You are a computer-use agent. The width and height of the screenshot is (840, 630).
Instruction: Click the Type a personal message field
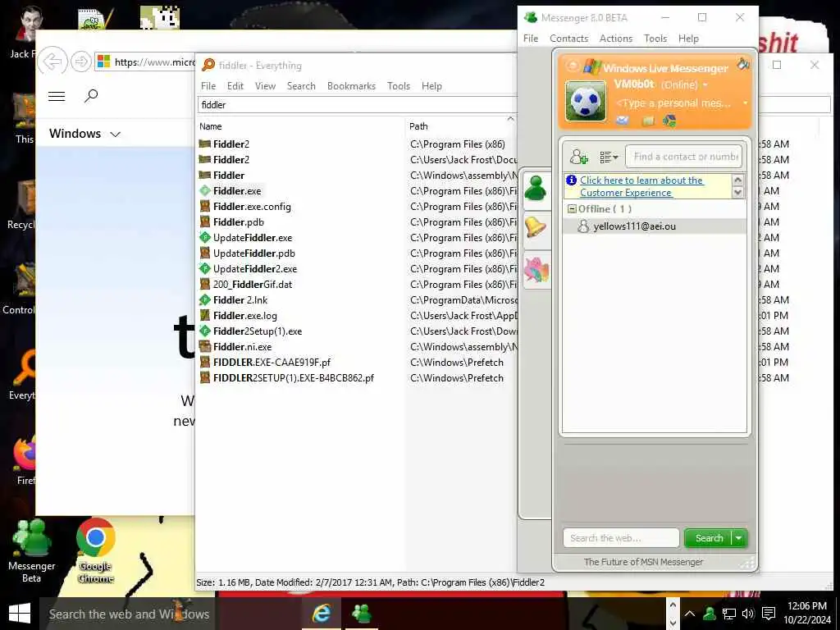(674, 103)
